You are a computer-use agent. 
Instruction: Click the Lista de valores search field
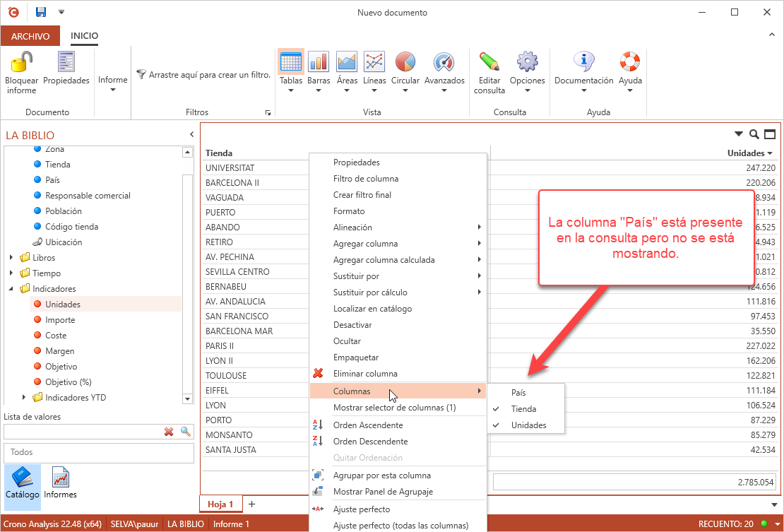[x=83, y=432]
